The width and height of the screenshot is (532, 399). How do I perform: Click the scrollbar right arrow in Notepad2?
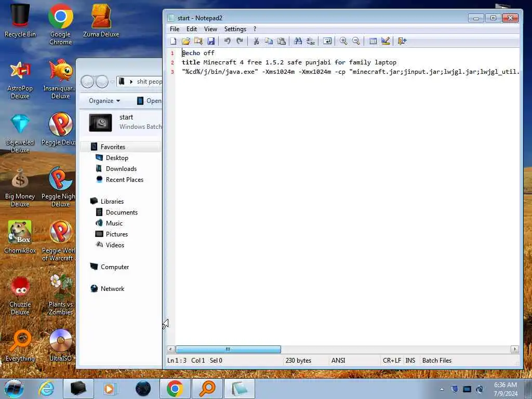point(515,349)
